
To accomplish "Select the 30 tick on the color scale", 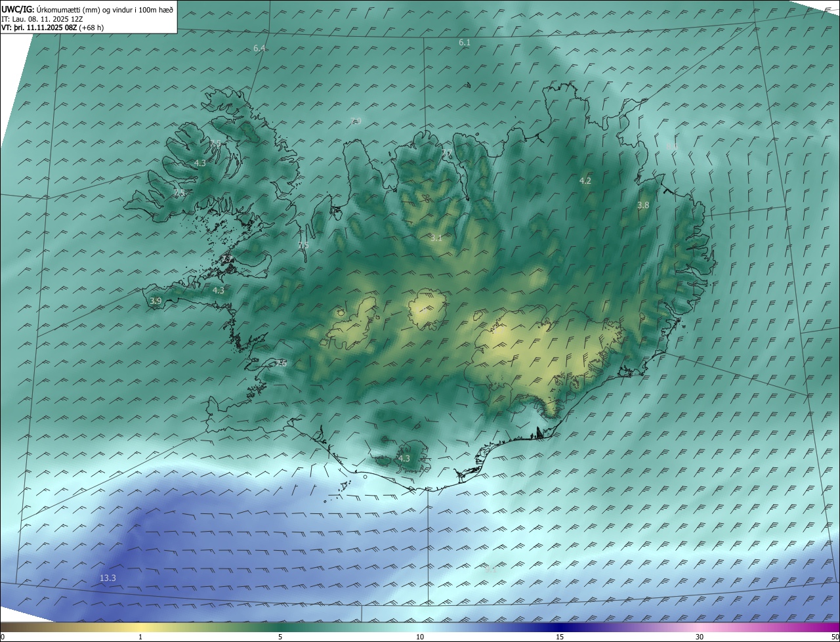I will pos(700,637).
